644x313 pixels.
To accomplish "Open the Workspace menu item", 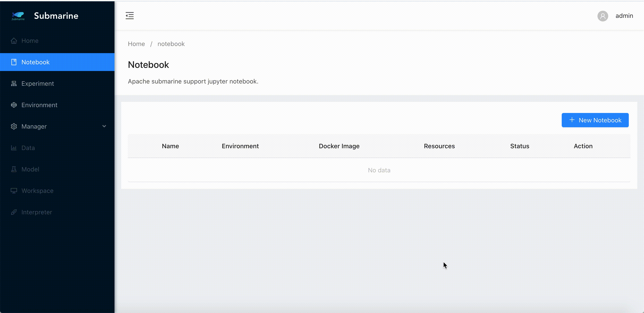I will [x=38, y=191].
